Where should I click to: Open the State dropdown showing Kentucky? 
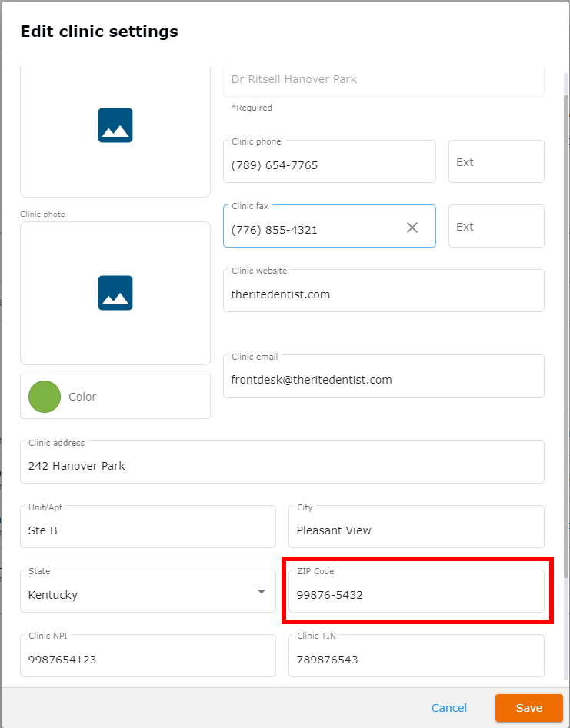pyautogui.click(x=148, y=591)
